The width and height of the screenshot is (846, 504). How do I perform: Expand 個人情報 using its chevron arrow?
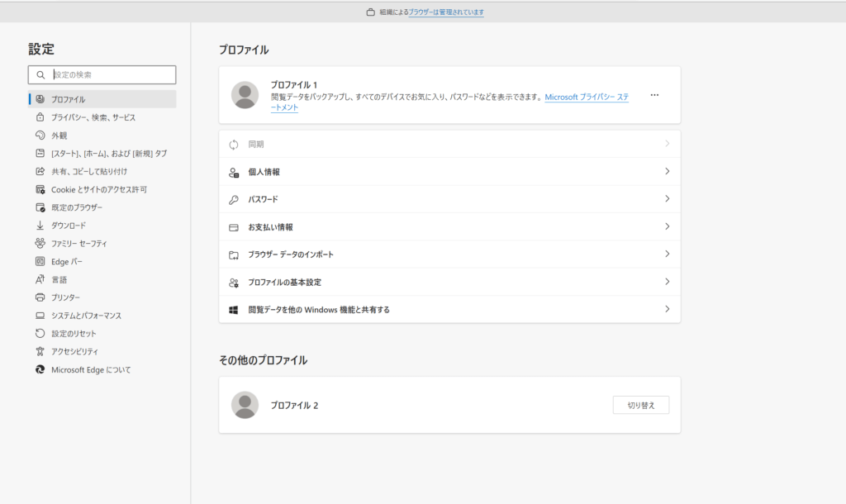pos(667,171)
